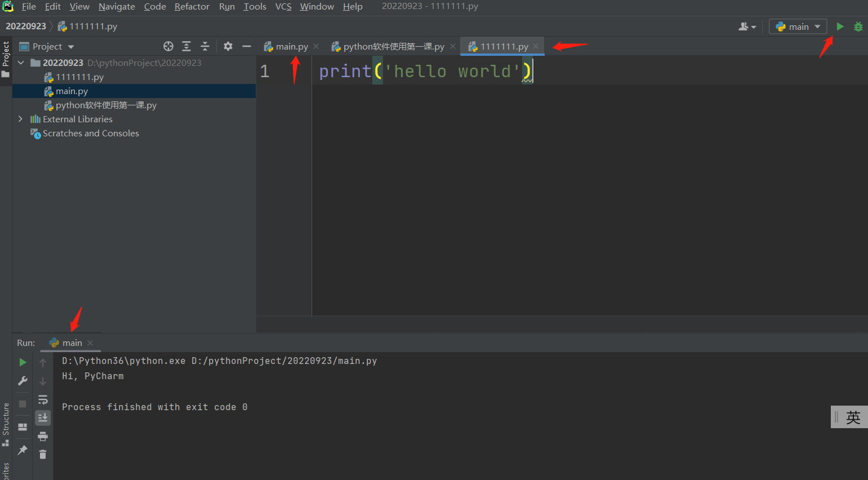
Task: Select Scratches and Consoles
Action: click(x=91, y=133)
